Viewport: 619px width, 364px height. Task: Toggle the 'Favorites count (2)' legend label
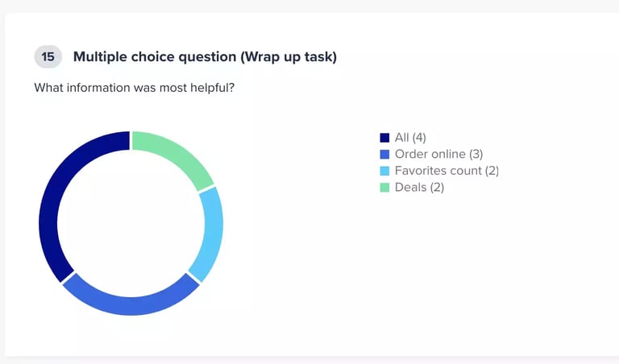pos(447,171)
